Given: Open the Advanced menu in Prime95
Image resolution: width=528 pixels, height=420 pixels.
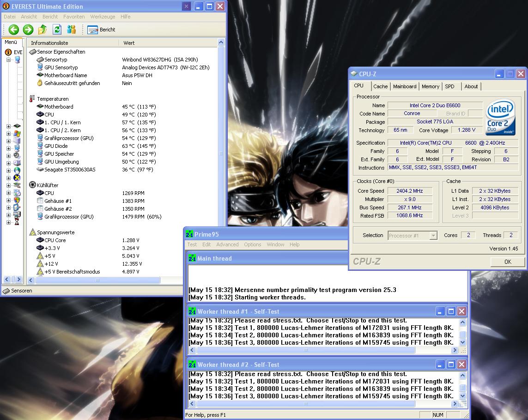Looking at the screenshot, I should (227, 244).
